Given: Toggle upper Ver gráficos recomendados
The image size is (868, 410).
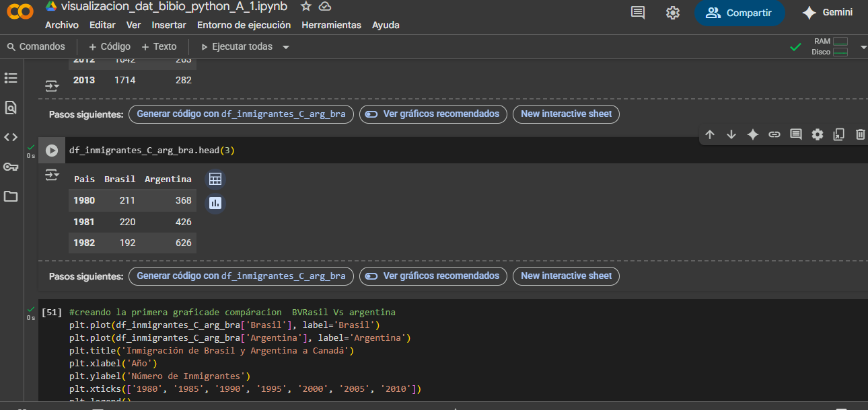Looking at the screenshot, I should (x=433, y=114).
